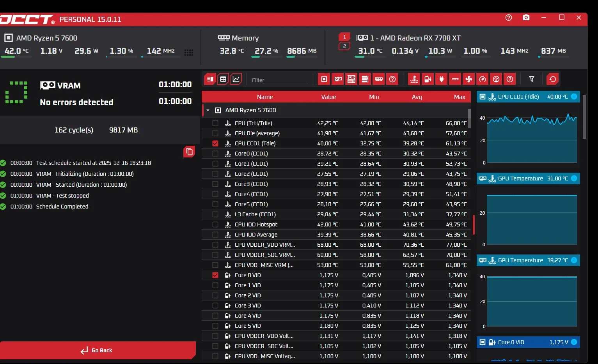Check the CPU IOD Average checkbox
The height and width of the screenshot is (364, 598).
[x=215, y=235]
